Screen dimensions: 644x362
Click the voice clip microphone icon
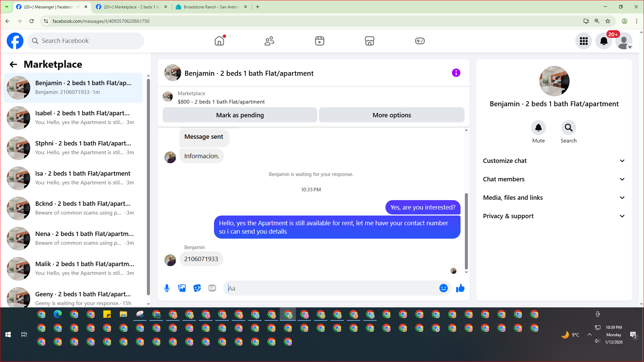(167, 288)
